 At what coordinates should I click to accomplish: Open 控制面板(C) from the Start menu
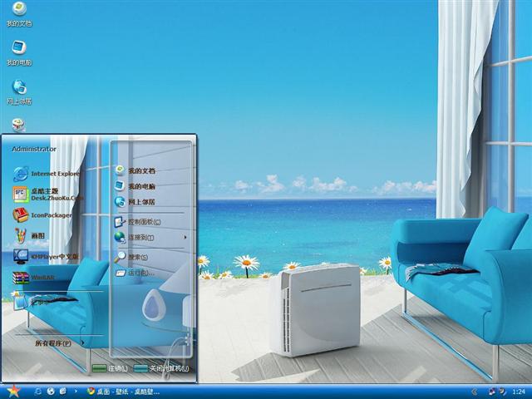point(137,222)
